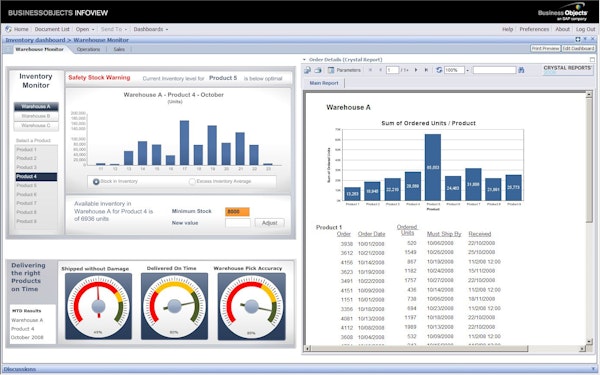Switch to Warehouse B
This screenshot has width=600, height=375.
coord(36,116)
